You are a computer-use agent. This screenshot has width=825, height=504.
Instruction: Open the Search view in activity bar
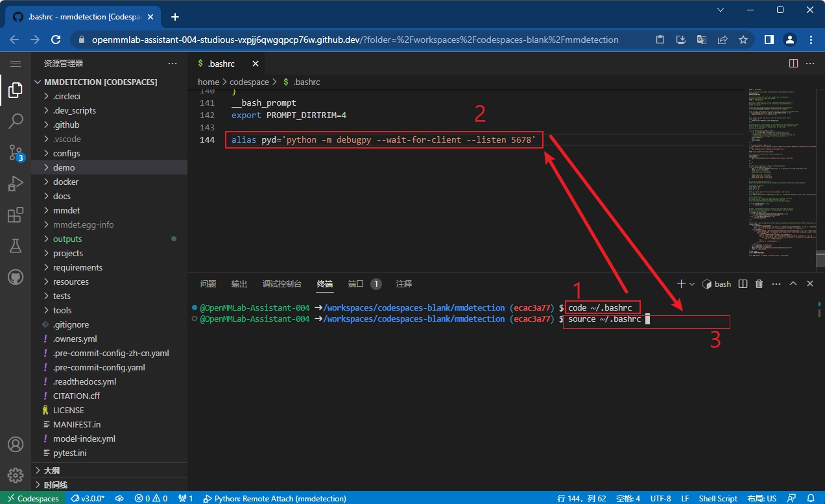click(x=16, y=121)
